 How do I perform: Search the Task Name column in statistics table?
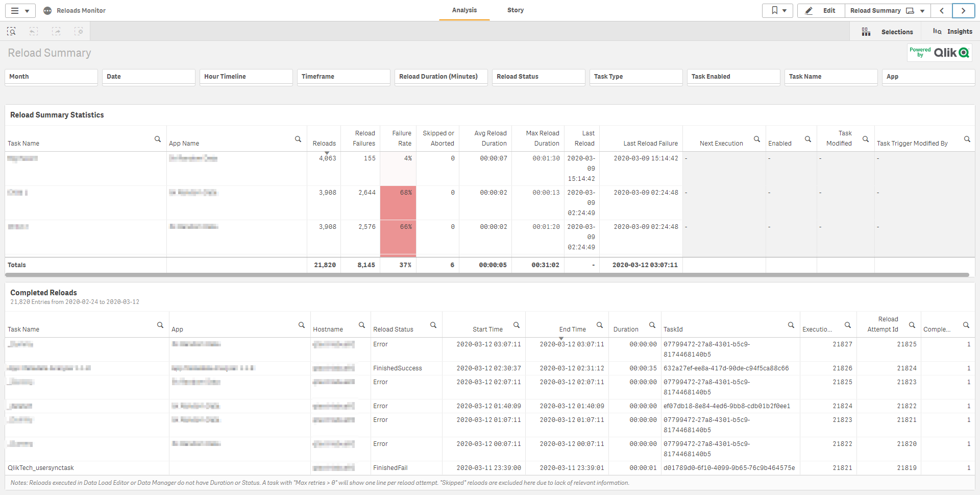pos(158,139)
